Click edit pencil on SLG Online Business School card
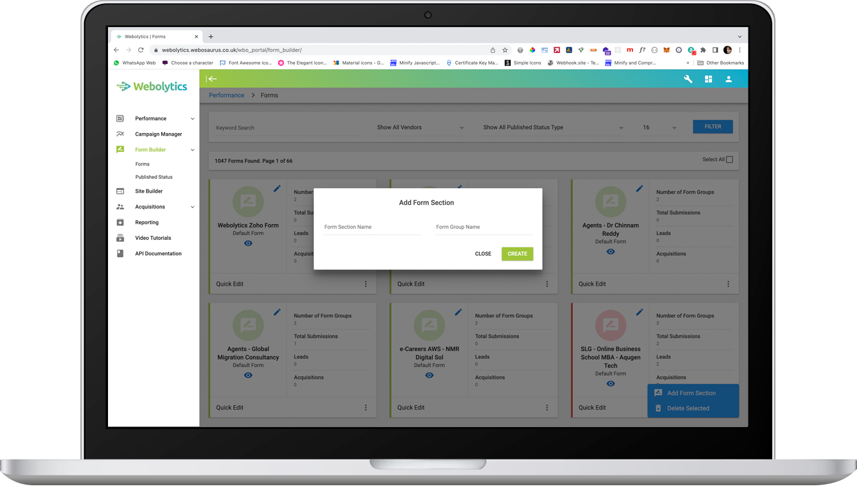Viewport: 857px width, 504px height. click(639, 312)
